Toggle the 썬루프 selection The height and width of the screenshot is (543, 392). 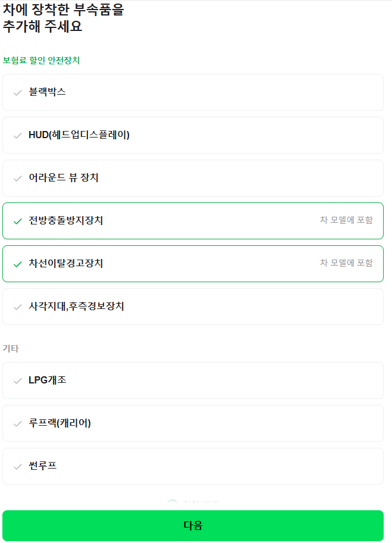pyautogui.click(x=193, y=466)
